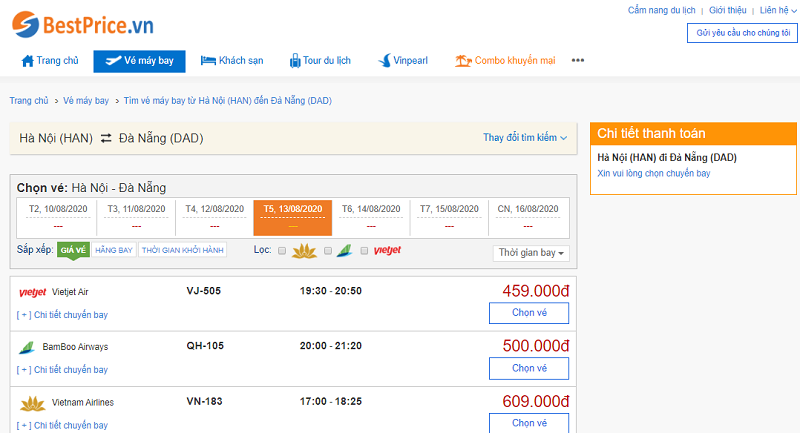
Task: Click Chọn vé for the 500.000đ flight
Action: tap(529, 368)
